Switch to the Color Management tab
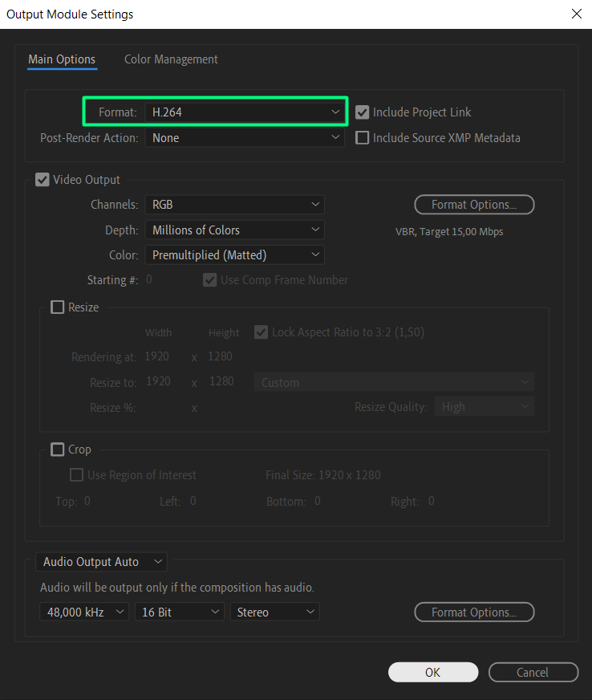 pyautogui.click(x=171, y=59)
